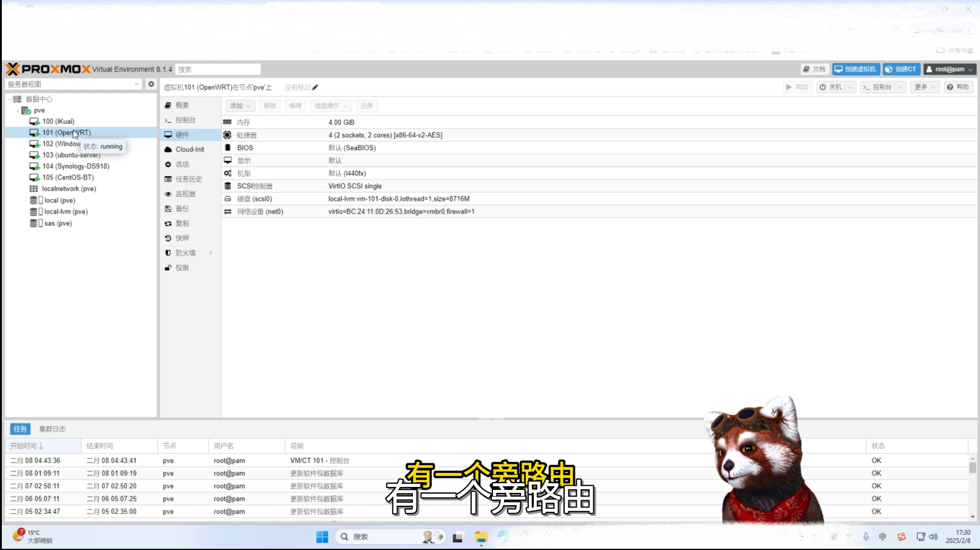The height and width of the screenshot is (550, 980).
Task: Switch to the 任务 tasks tab
Action: [x=20, y=429]
